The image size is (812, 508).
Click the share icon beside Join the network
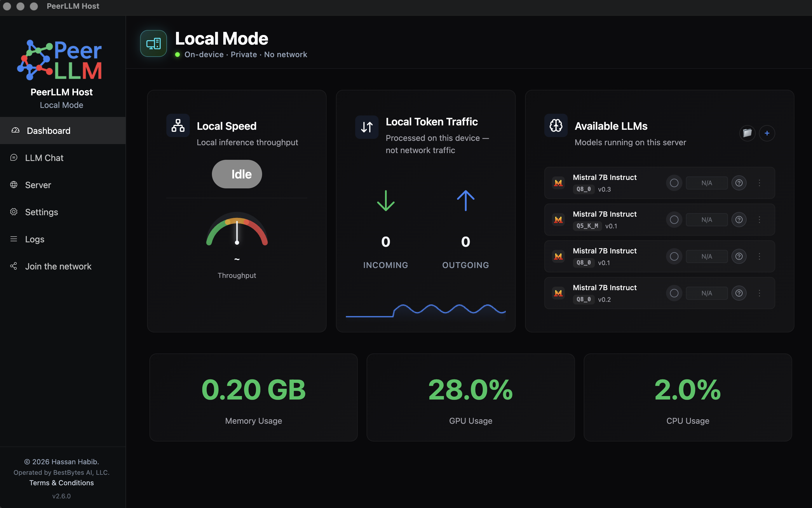pos(14,266)
